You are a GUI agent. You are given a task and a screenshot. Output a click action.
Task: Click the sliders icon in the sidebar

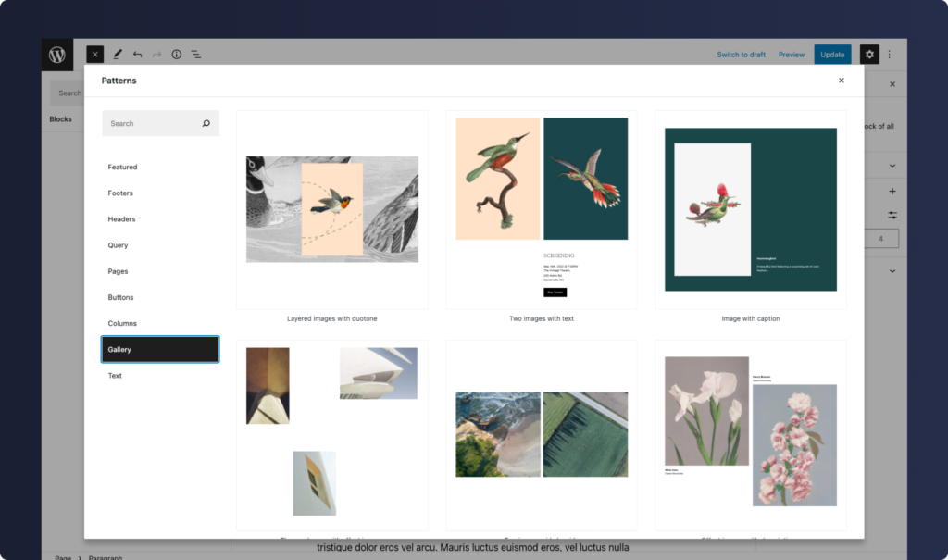(x=892, y=215)
